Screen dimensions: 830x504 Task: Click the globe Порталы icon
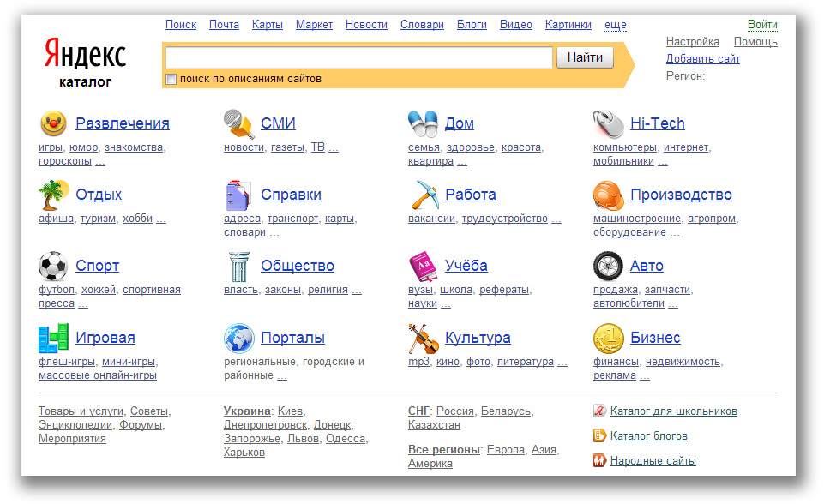pos(238,338)
